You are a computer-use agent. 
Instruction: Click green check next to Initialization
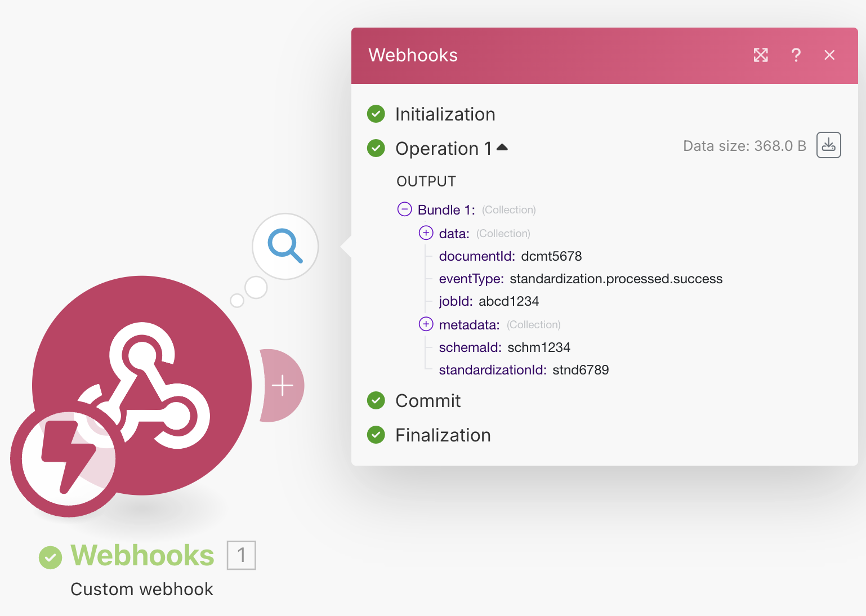pos(376,114)
